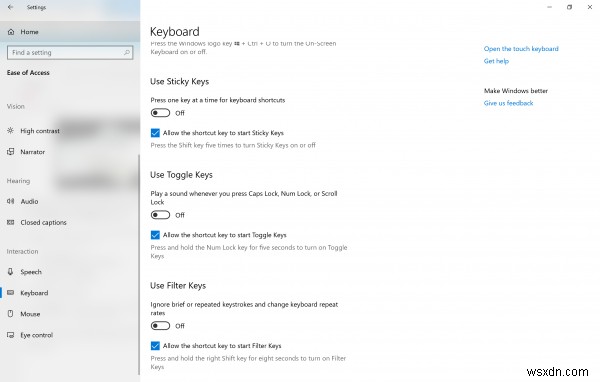This screenshot has width=600, height=382.
Task: Click 'Make Windows better' text
Action: (x=516, y=91)
